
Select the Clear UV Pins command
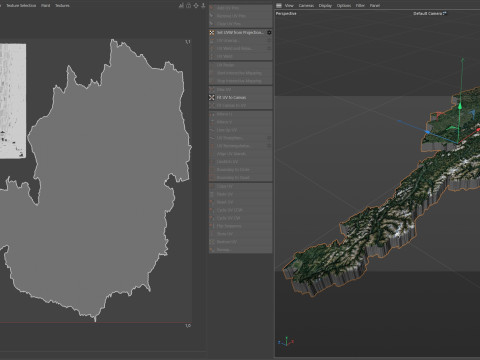pos(240,24)
